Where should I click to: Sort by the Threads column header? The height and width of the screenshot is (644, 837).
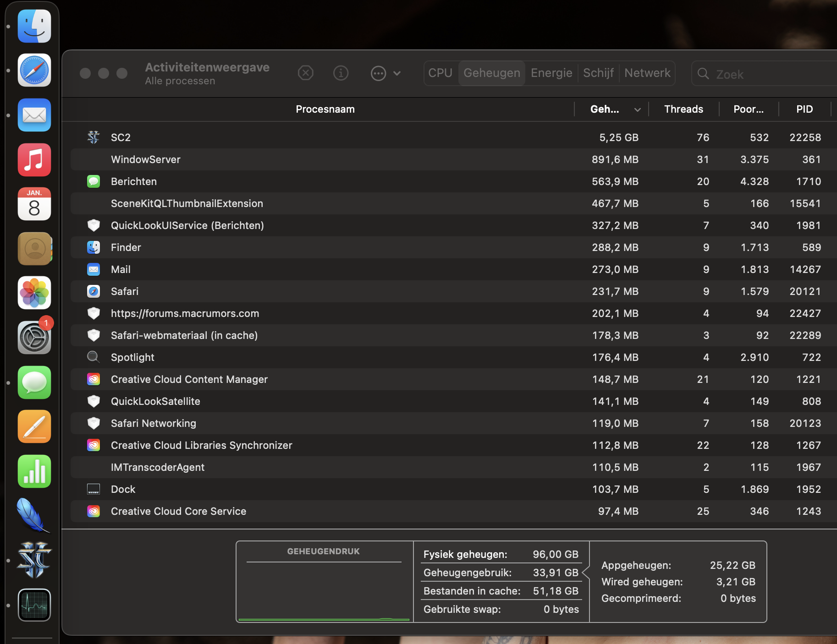click(x=683, y=109)
